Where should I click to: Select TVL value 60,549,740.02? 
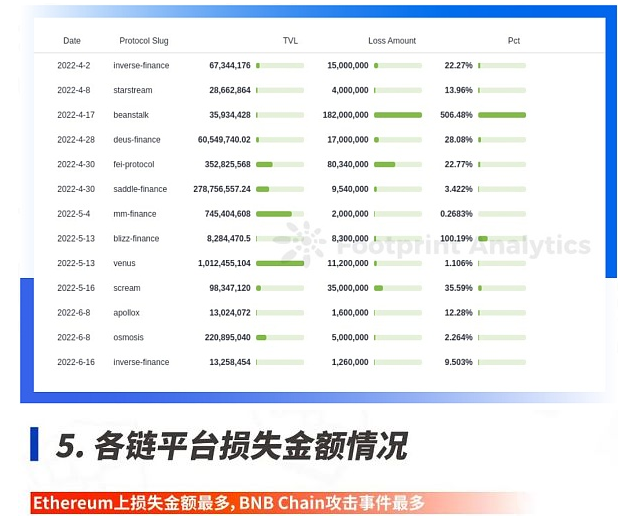tap(224, 140)
